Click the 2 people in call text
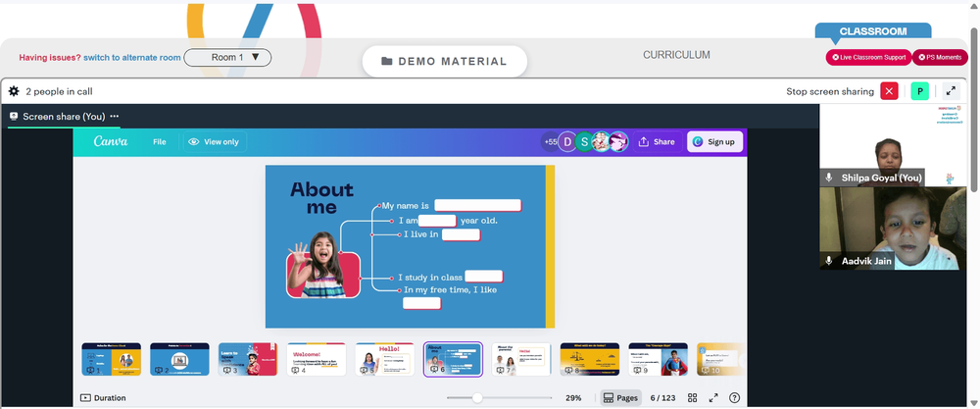 tap(60, 91)
